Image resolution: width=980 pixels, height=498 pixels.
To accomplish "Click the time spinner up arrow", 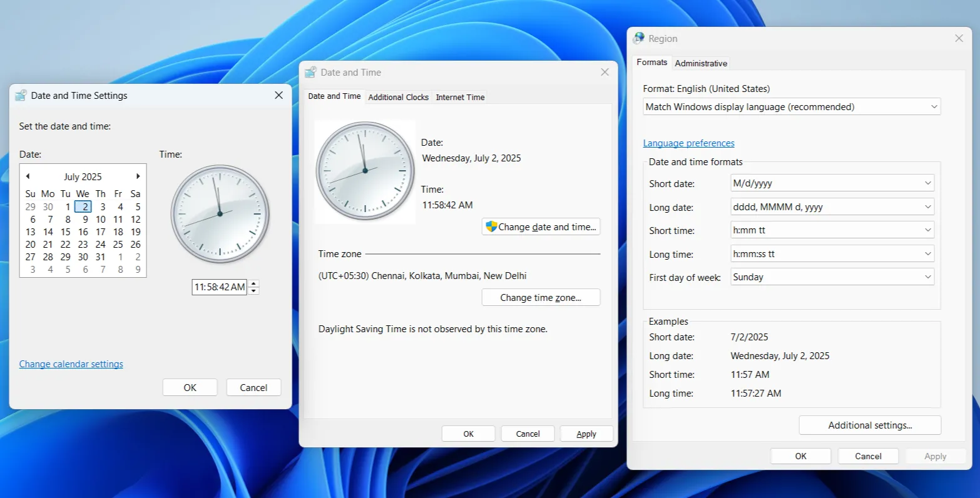I will (253, 283).
